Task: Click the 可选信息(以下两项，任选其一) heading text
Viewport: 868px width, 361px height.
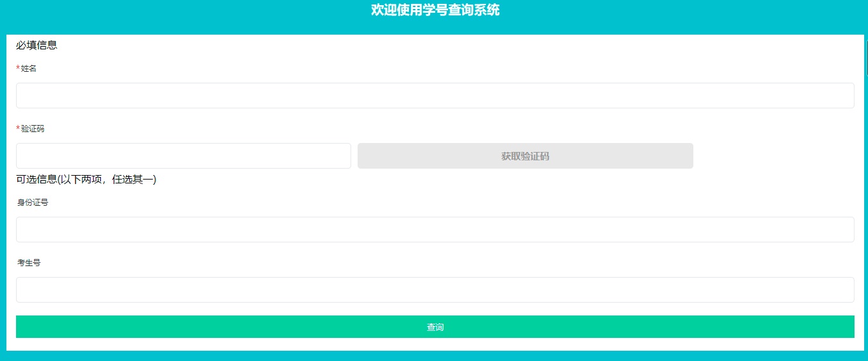Action: (86, 180)
